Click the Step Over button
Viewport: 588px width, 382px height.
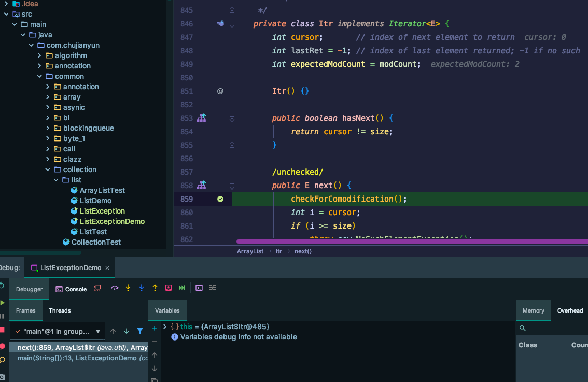coord(115,288)
